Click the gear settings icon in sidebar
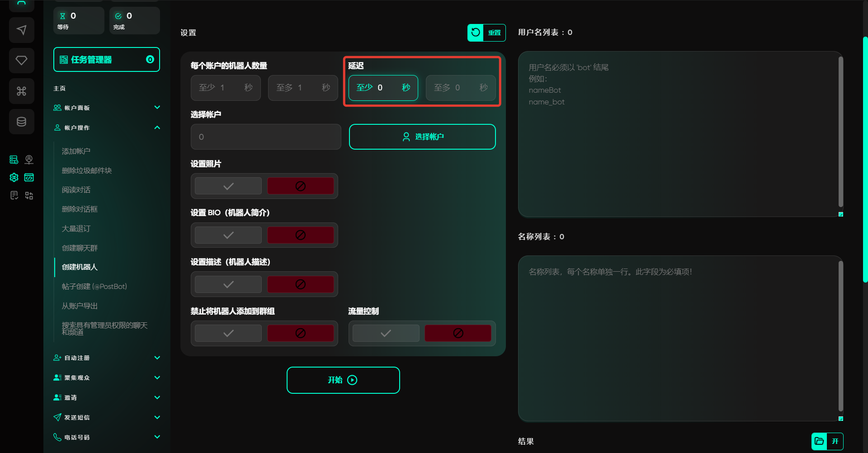This screenshot has width=868, height=453. point(14,178)
